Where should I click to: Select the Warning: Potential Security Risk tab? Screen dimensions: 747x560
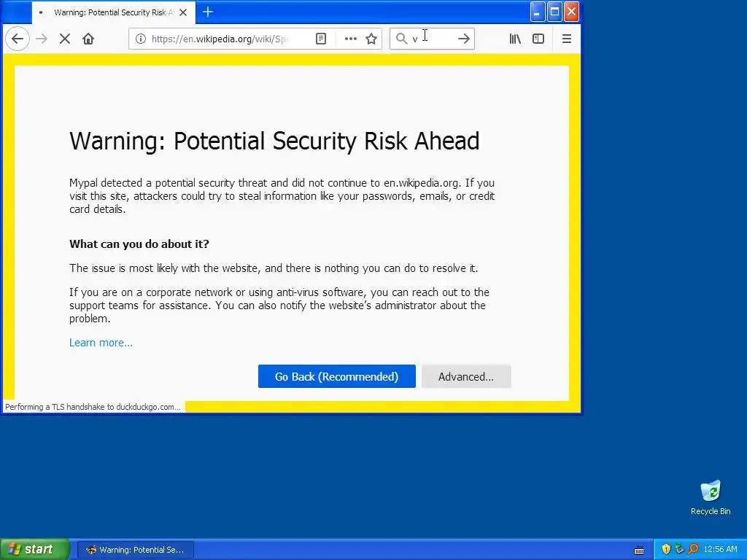(x=113, y=12)
